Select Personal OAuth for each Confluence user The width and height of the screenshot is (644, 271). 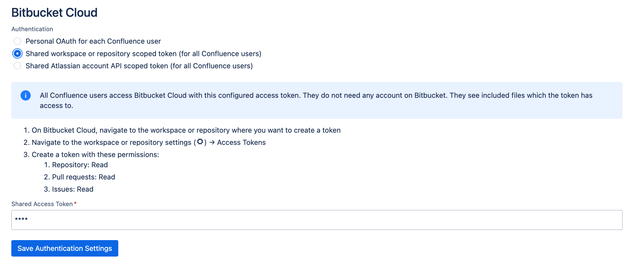[x=17, y=41]
